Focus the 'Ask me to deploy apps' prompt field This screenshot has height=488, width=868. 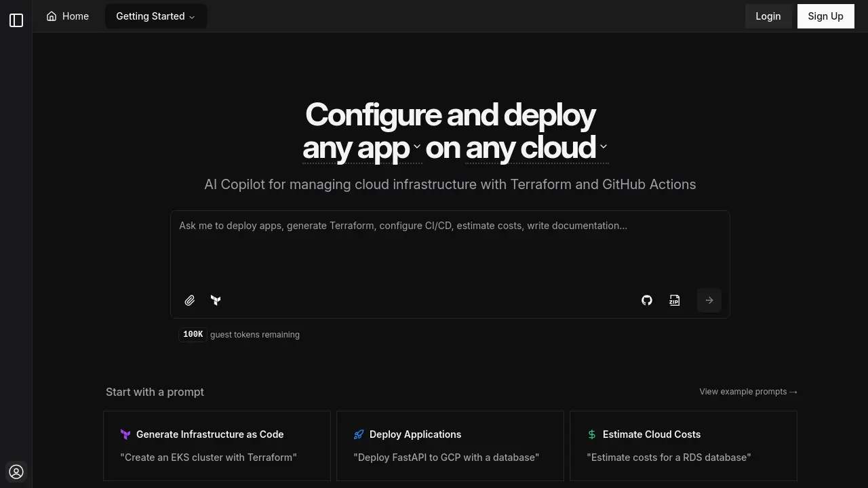[x=450, y=248]
